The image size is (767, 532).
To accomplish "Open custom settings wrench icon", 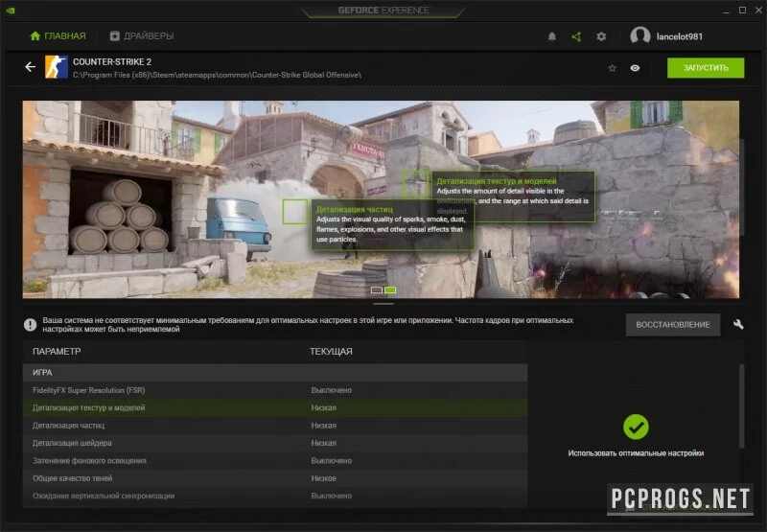I will pos(738,324).
